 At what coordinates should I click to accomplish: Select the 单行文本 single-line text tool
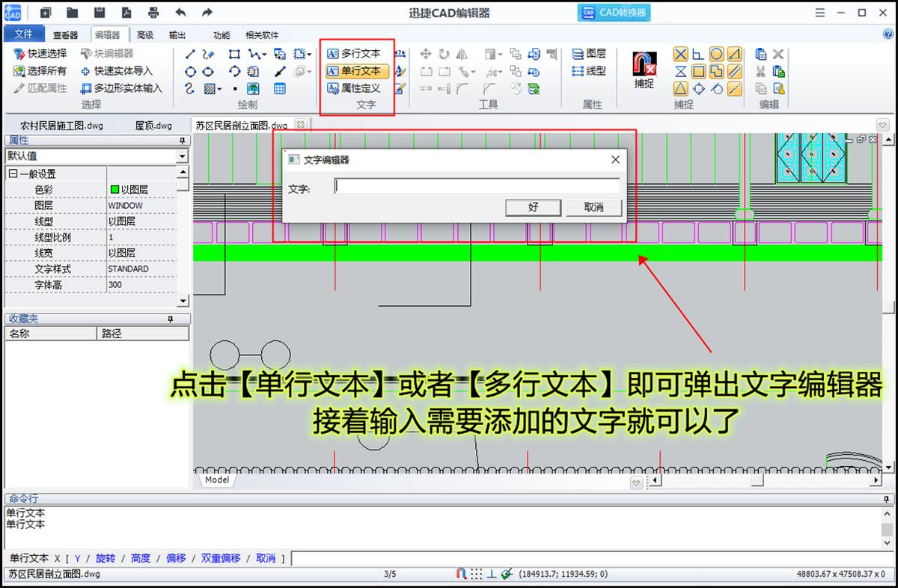(357, 71)
